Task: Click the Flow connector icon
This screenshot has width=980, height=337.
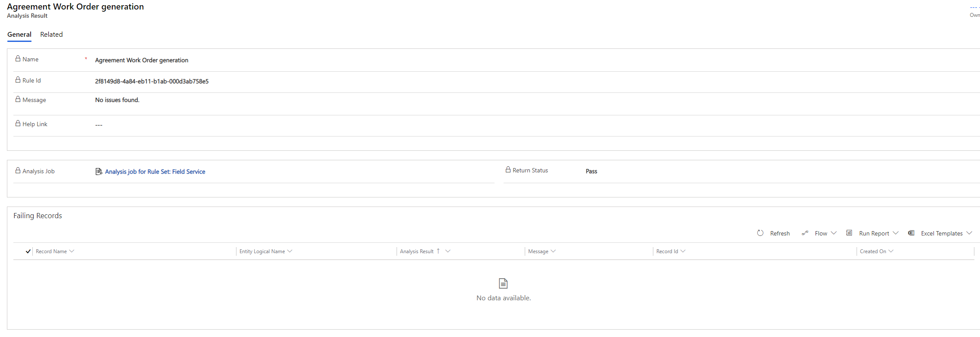Action: click(x=805, y=233)
